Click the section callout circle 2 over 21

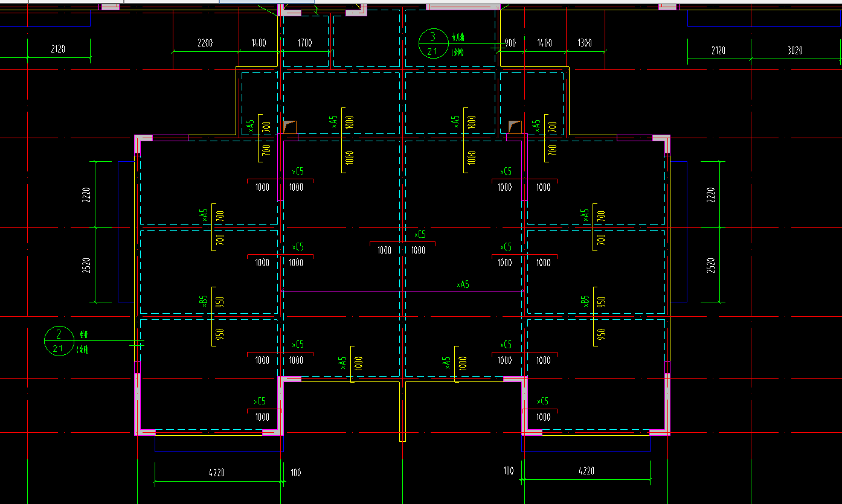pos(59,341)
